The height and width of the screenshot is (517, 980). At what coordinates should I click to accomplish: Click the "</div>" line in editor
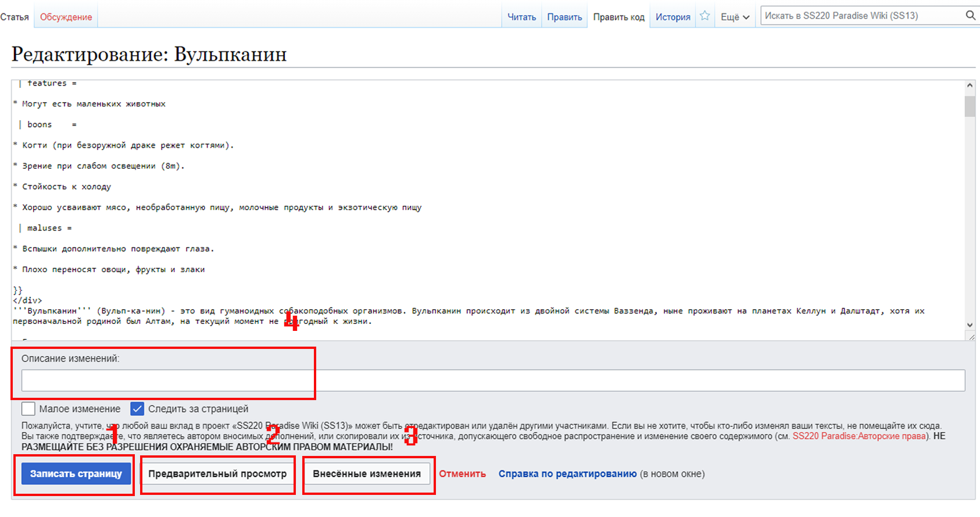[27, 301]
